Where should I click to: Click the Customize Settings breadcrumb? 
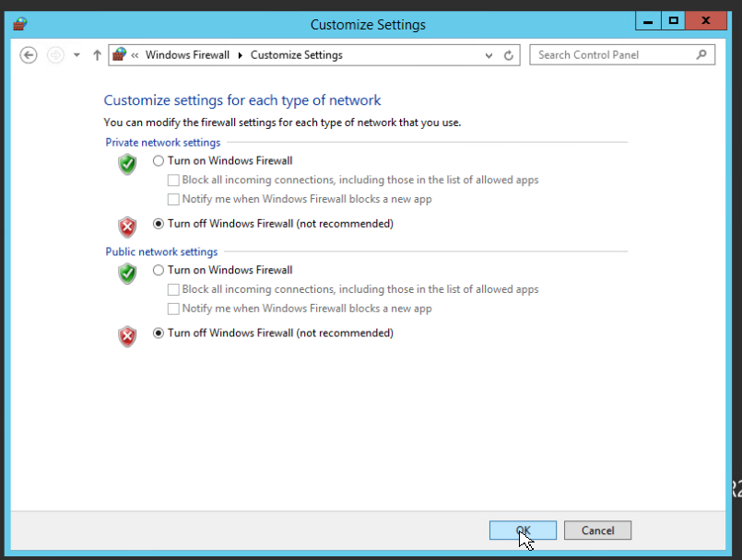click(x=296, y=55)
